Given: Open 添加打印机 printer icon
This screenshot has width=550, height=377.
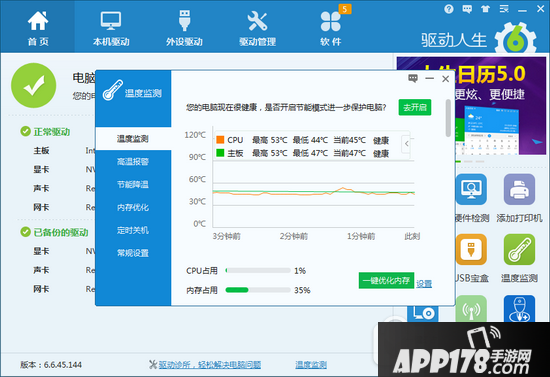Looking at the screenshot, I should 519,189.
